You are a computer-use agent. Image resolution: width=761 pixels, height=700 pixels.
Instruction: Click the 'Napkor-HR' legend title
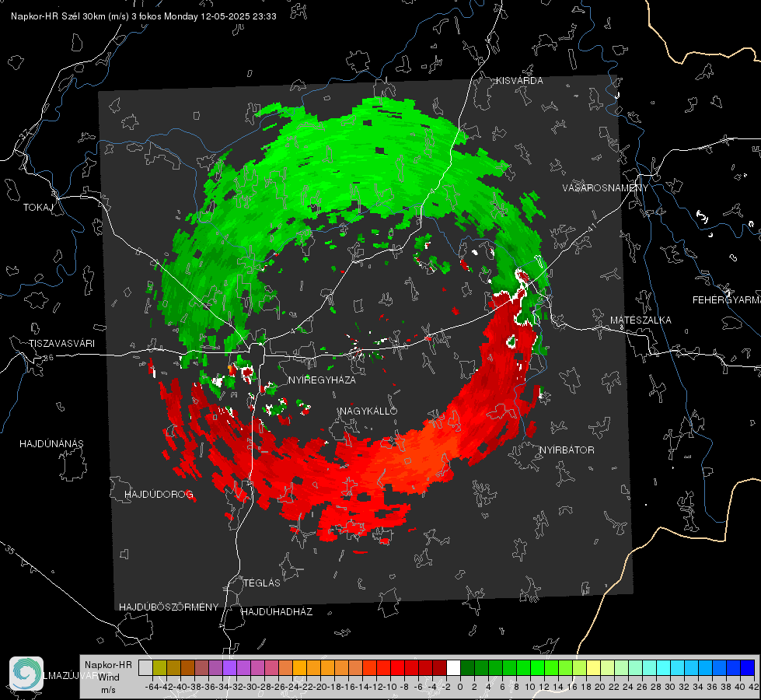click(x=108, y=665)
